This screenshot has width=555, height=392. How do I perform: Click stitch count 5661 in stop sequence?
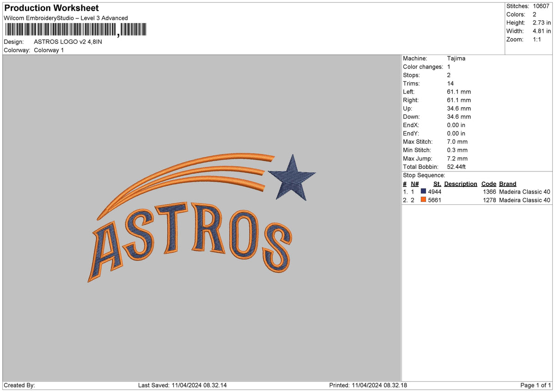coord(435,200)
